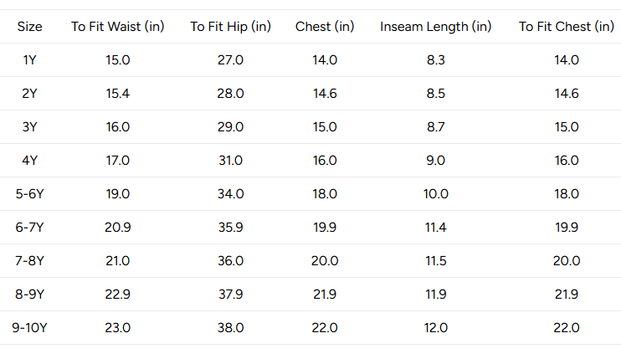Click the Size column header

pyautogui.click(x=29, y=27)
